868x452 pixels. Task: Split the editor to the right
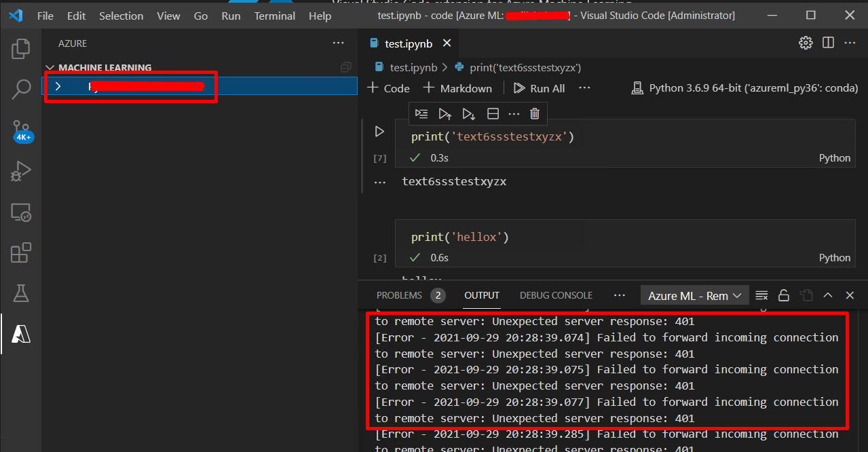coord(828,43)
